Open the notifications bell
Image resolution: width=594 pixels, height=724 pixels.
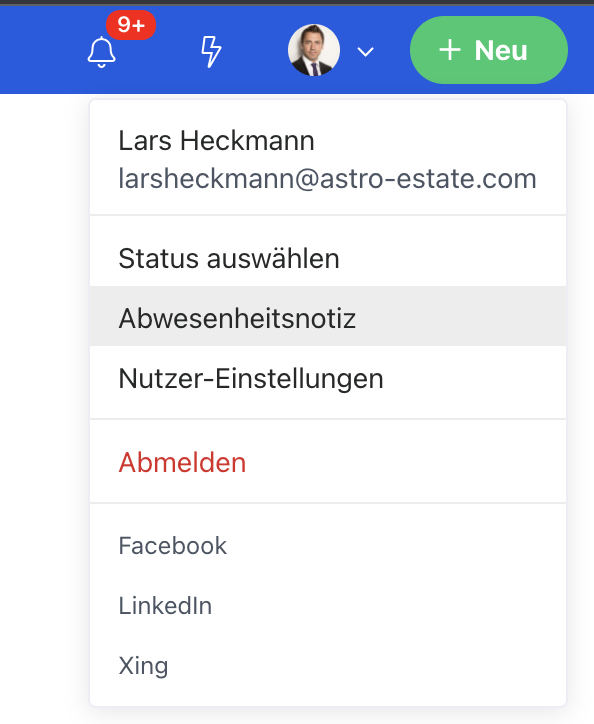pos(102,52)
